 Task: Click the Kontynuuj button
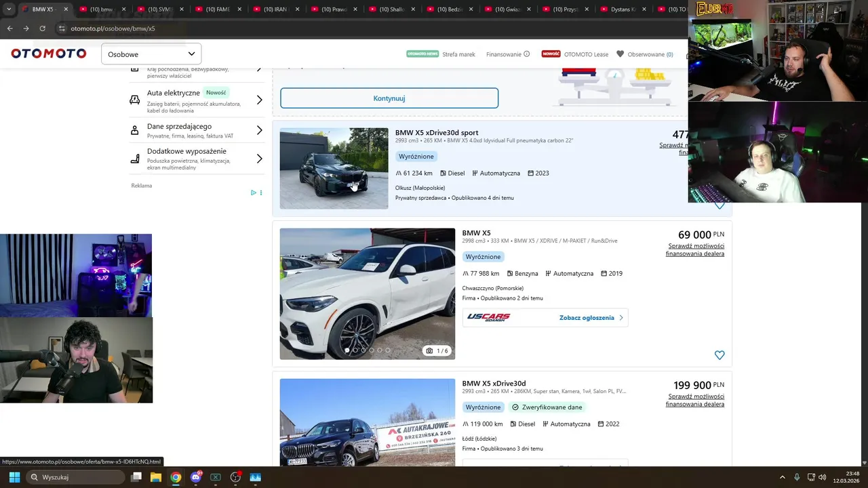click(x=389, y=98)
